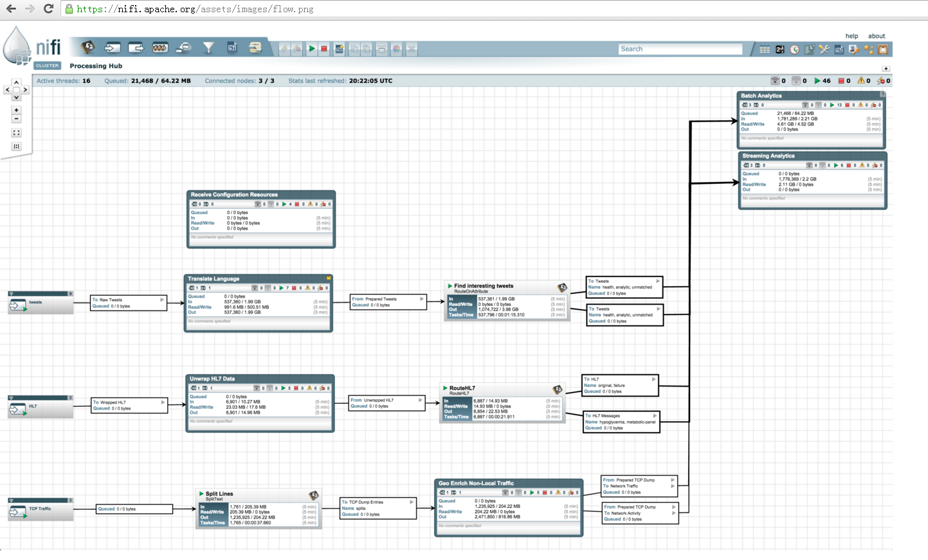Image resolution: width=928 pixels, height=560 pixels.
Task: Pan the canvas down with the arrow
Action: [16, 97]
